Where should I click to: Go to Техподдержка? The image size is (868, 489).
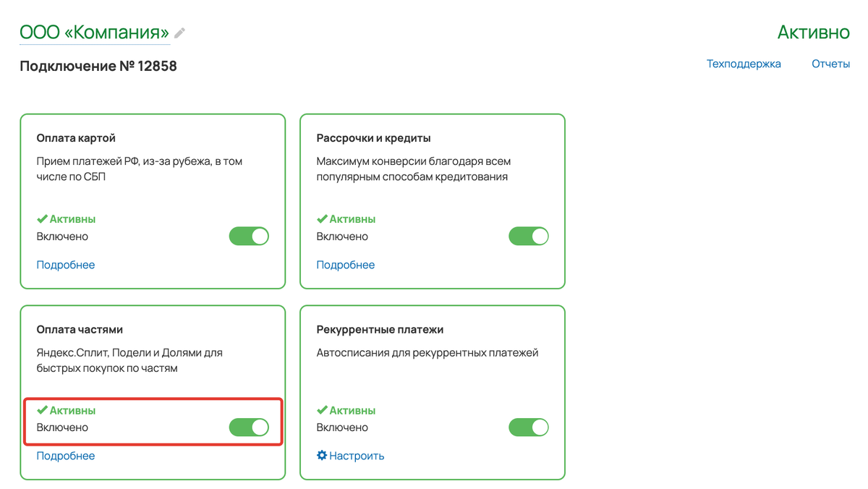click(x=744, y=64)
